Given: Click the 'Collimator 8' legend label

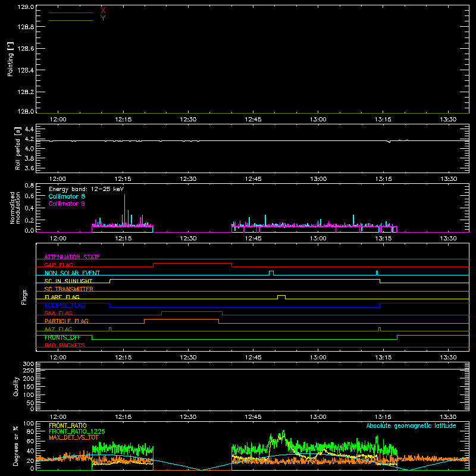Looking at the screenshot, I should 67,196.
